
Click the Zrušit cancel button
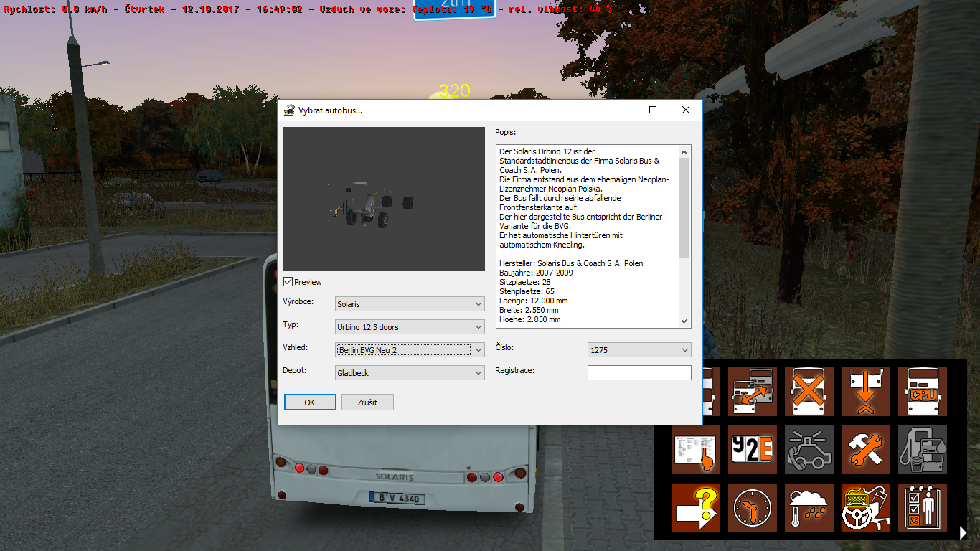tap(367, 402)
